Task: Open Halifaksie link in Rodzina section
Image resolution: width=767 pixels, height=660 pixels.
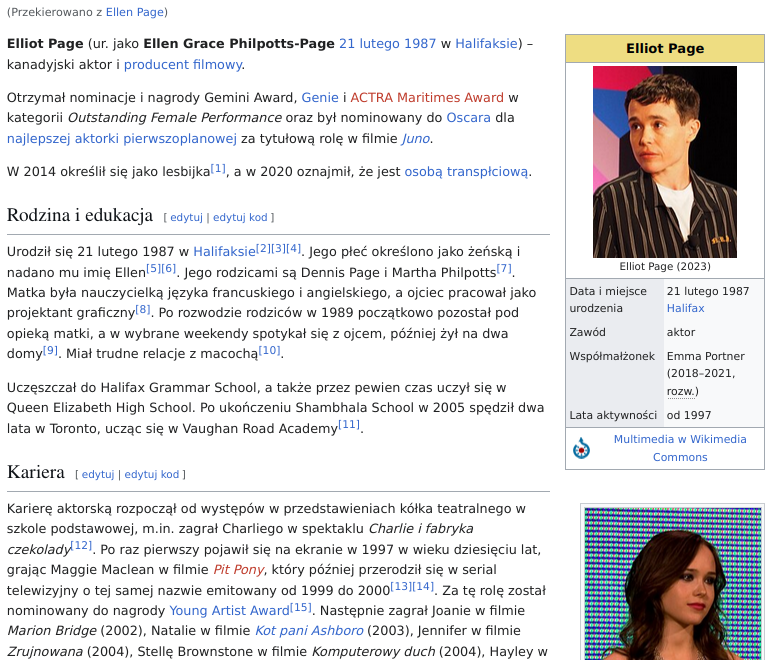Action: (225, 251)
